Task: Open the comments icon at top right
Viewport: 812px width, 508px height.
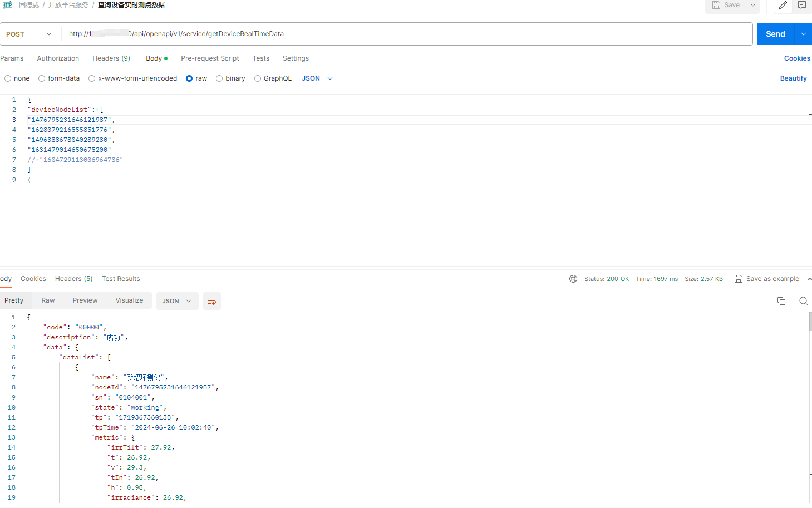Action: click(x=801, y=5)
